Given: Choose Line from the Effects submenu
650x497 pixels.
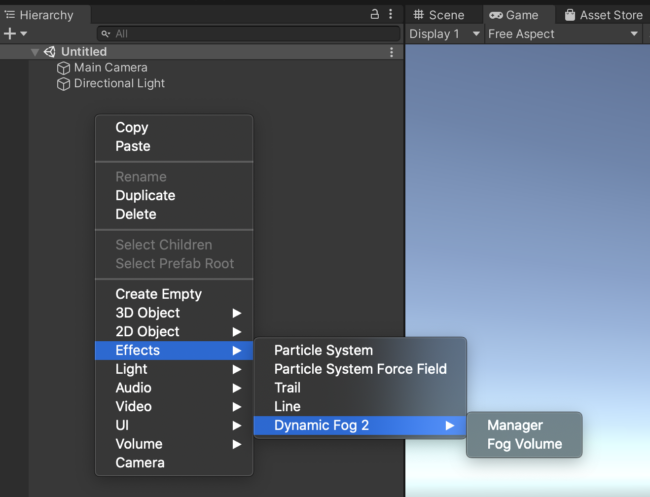Looking at the screenshot, I should coord(360,406).
